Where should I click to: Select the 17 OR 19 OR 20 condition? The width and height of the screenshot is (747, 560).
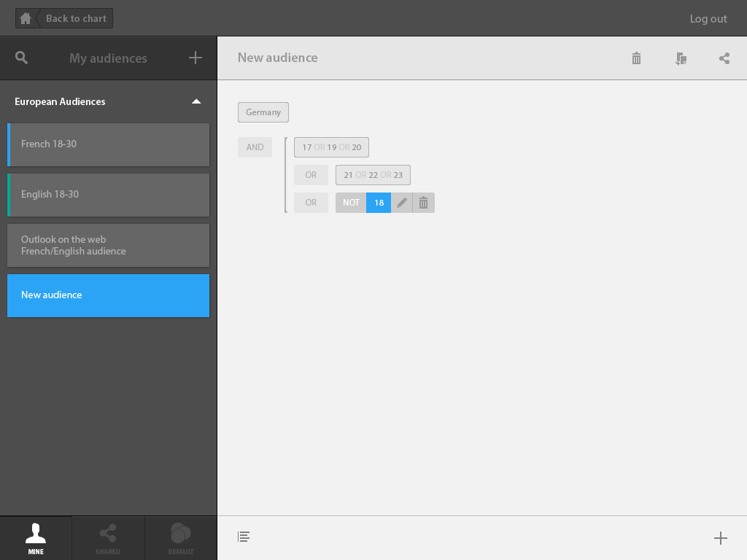[x=332, y=147]
